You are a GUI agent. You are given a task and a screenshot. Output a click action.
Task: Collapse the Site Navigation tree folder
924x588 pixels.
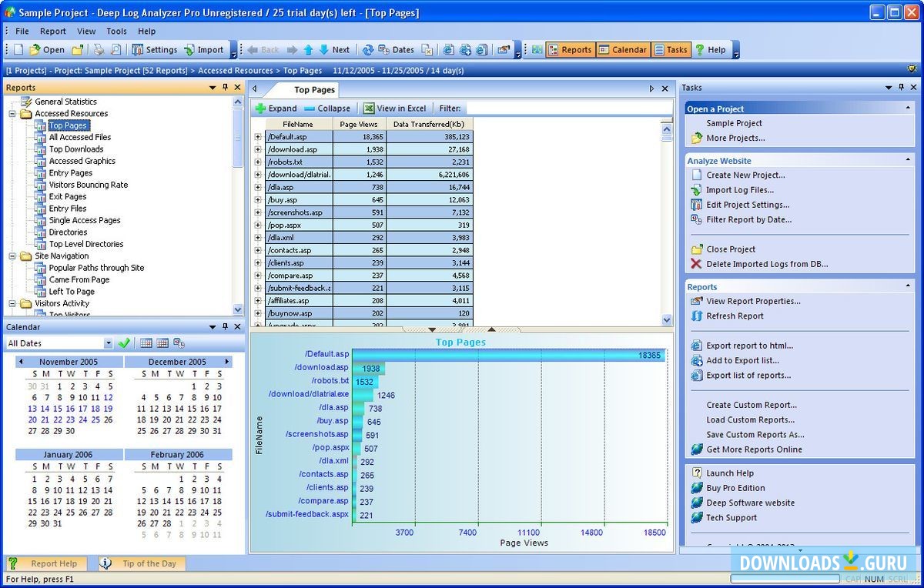coord(13,256)
